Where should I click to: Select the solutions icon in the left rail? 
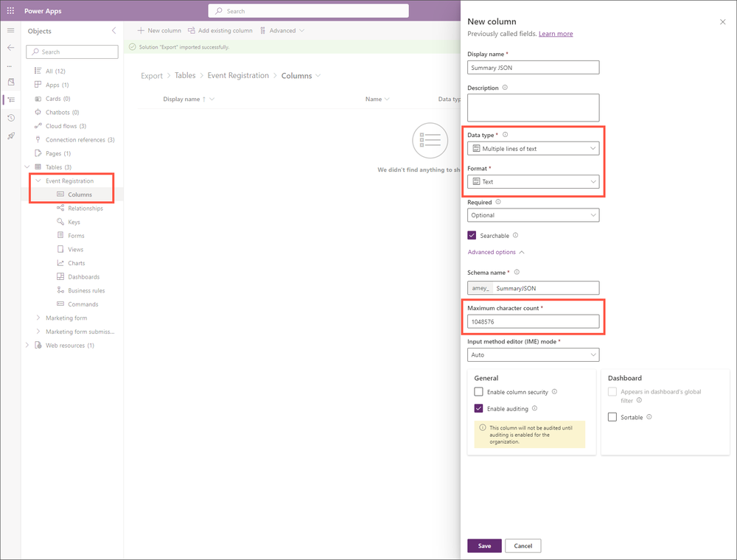(x=10, y=82)
